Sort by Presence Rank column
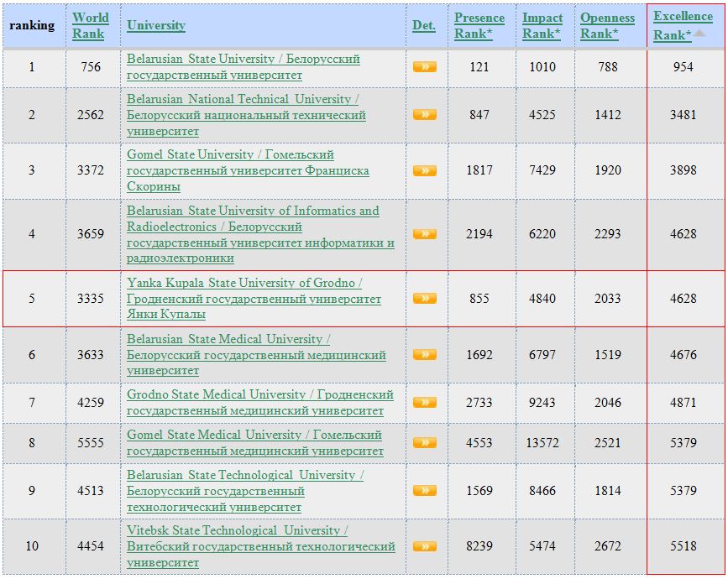 click(x=479, y=25)
